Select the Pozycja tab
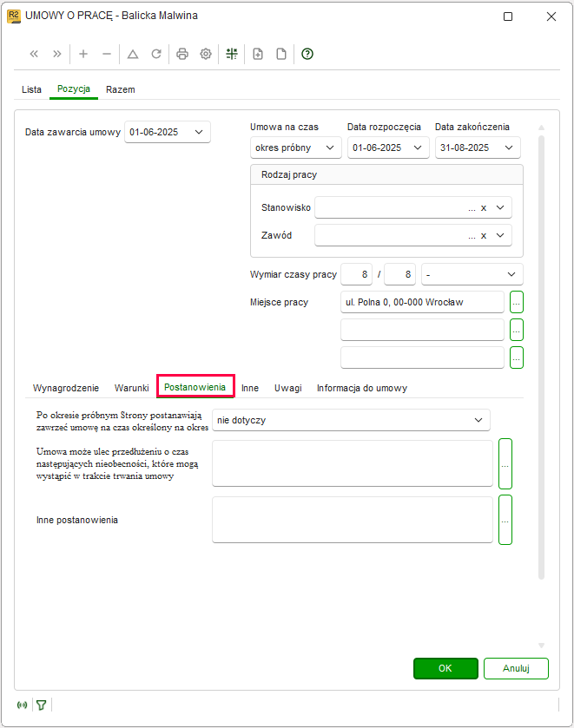 (74, 89)
